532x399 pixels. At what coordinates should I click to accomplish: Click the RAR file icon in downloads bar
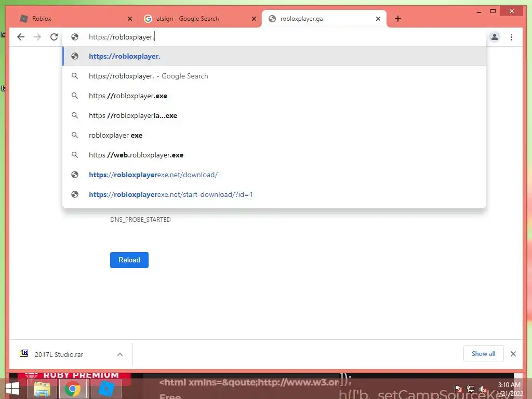24,353
